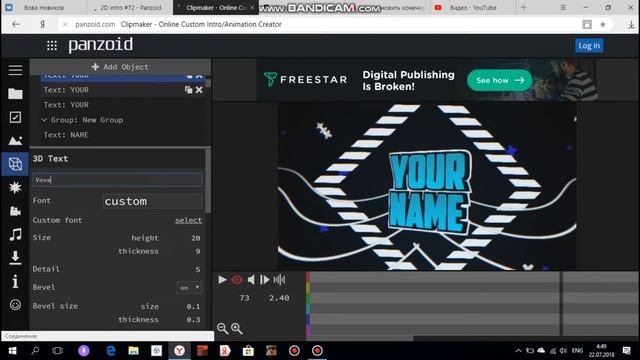Toggle the red record keyframe button
This screenshot has height=360, width=640.
click(x=237, y=280)
